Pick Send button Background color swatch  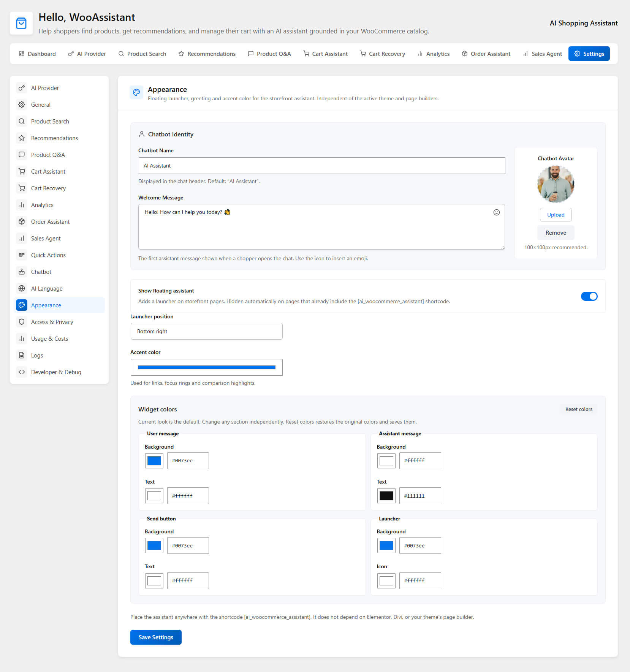click(154, 546)
